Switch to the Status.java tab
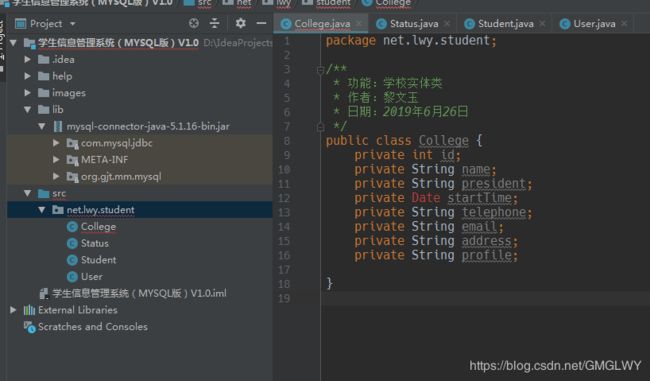The image size is (650, 381). coord(414,24)
